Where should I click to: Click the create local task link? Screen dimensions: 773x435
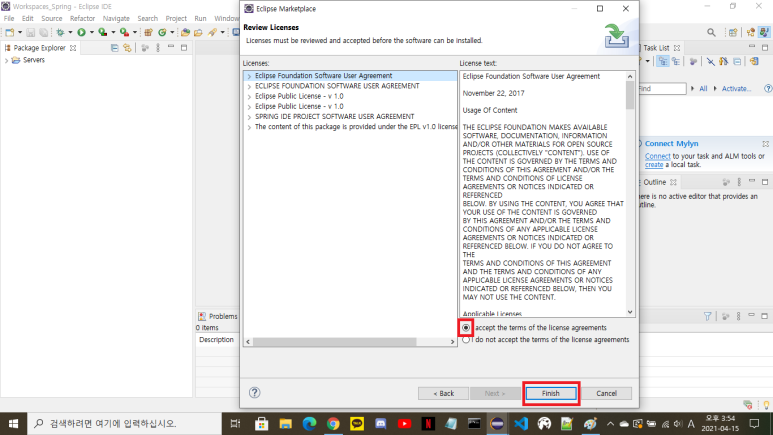click(654, 165)
